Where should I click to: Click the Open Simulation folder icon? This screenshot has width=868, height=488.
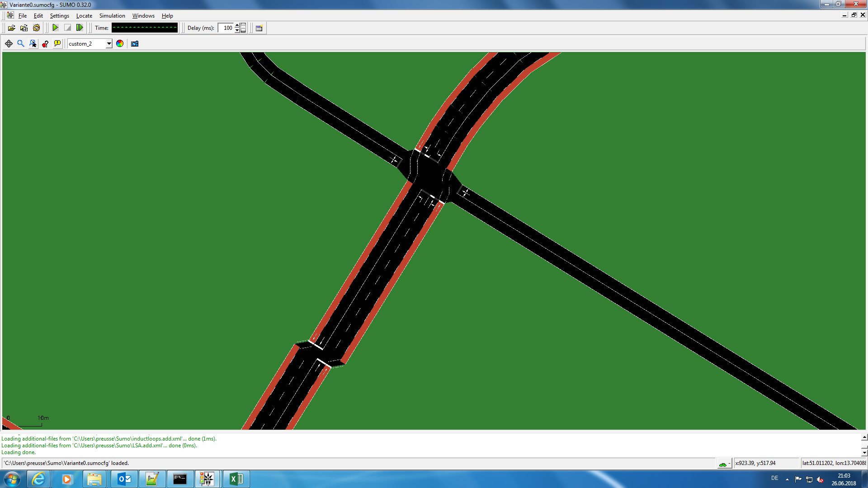pos(12,28)
